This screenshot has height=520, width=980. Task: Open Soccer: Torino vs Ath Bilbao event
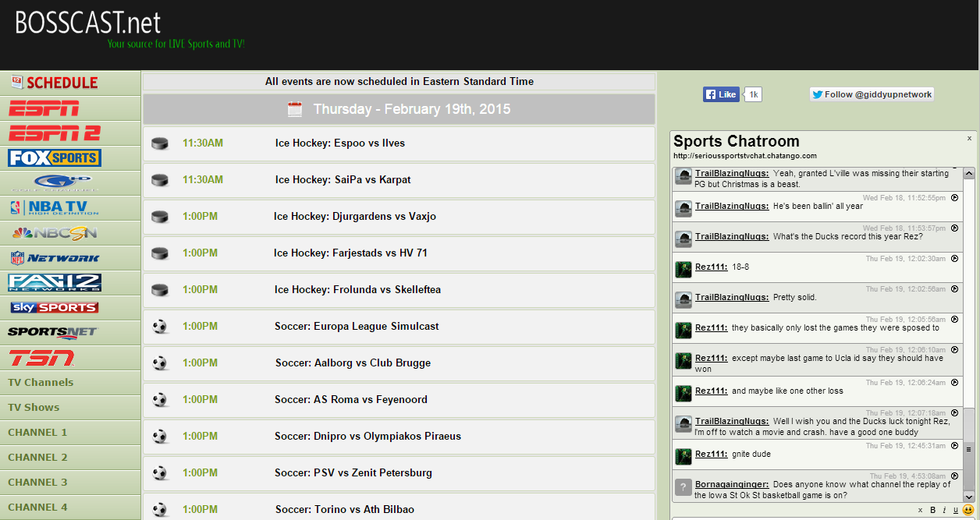pyautogui.click(x=345, y=510)
